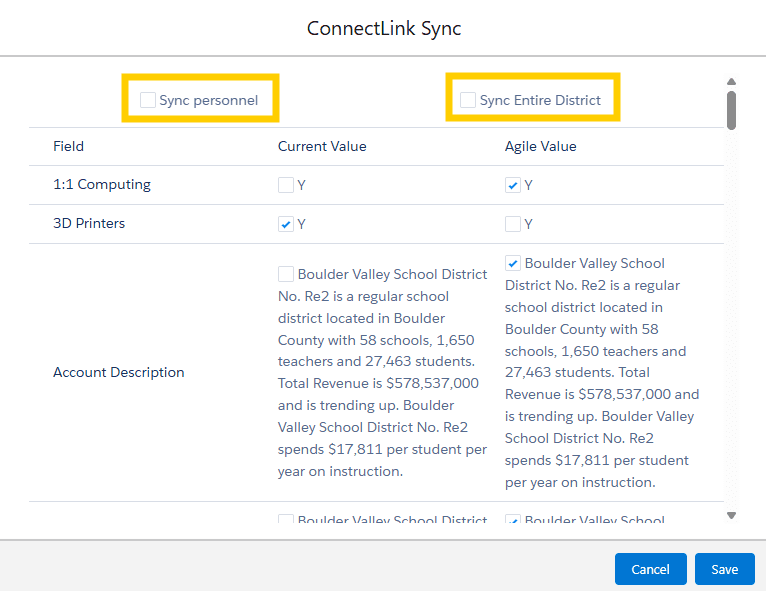Enable the Sync personnel checkbox
766x591 pixels.
pos(148,100)
